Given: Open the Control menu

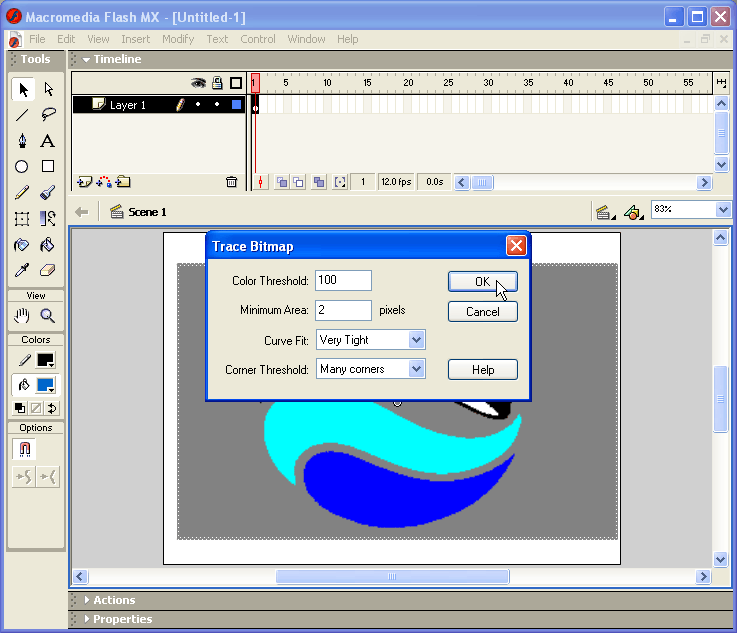Looking at the screenshot, I should (258, 39).
